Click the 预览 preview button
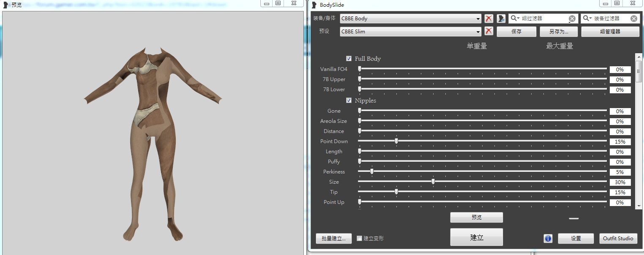Screen dimensions: 644x255 point(477,217)
